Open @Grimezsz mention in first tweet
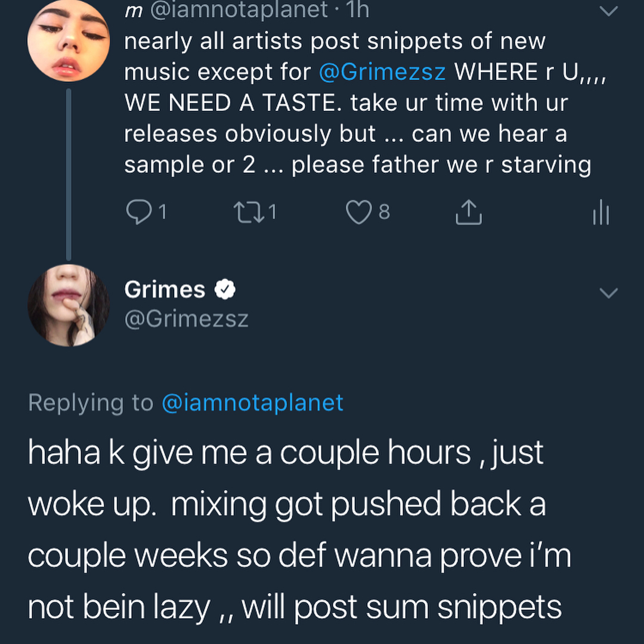Screen dimensions: 644x644 (x=382, y=72)
